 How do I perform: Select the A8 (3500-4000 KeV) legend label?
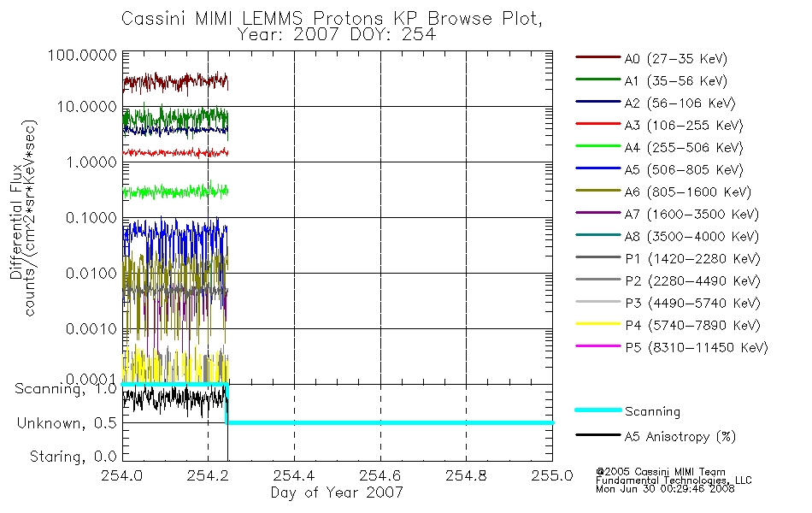coord(691,237)
